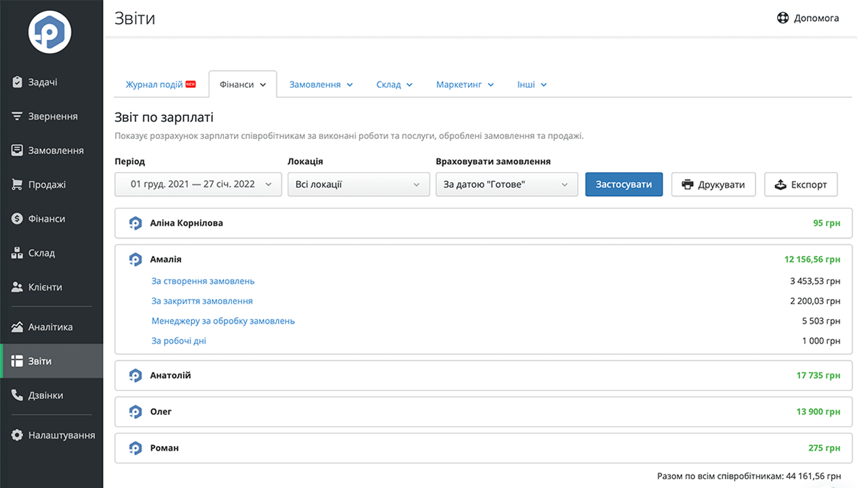Open the Інші reports tab

click(x=532, y=85)
